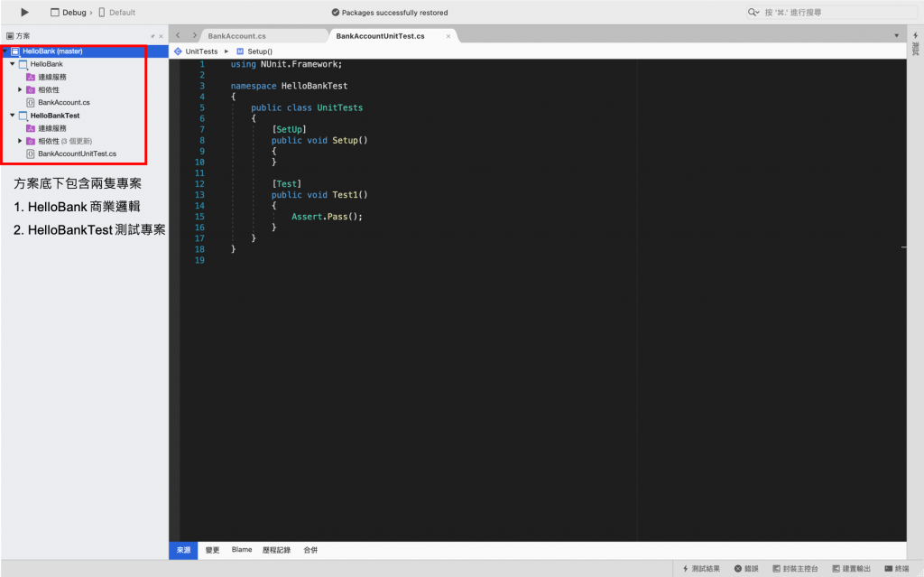
Task: Select 連線服務 under HelloBankTest
Action: click(x=51, y=128)
